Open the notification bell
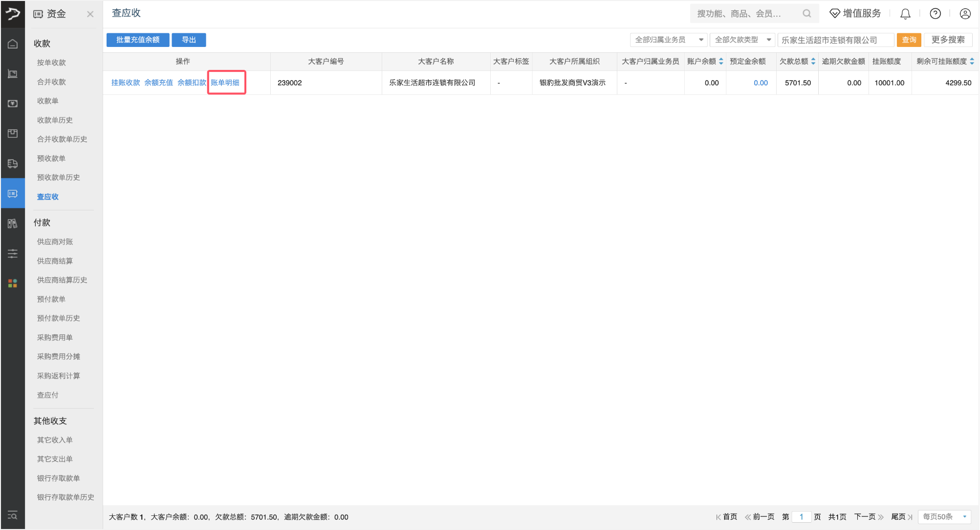 pyautogui.click(x=905, y=14)
